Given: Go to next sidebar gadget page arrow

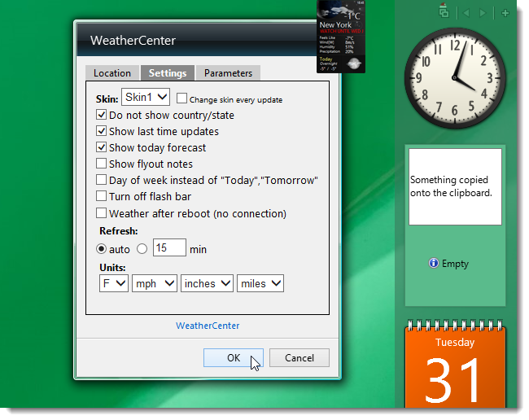Looking at the screenshot, I should [483, 13].
